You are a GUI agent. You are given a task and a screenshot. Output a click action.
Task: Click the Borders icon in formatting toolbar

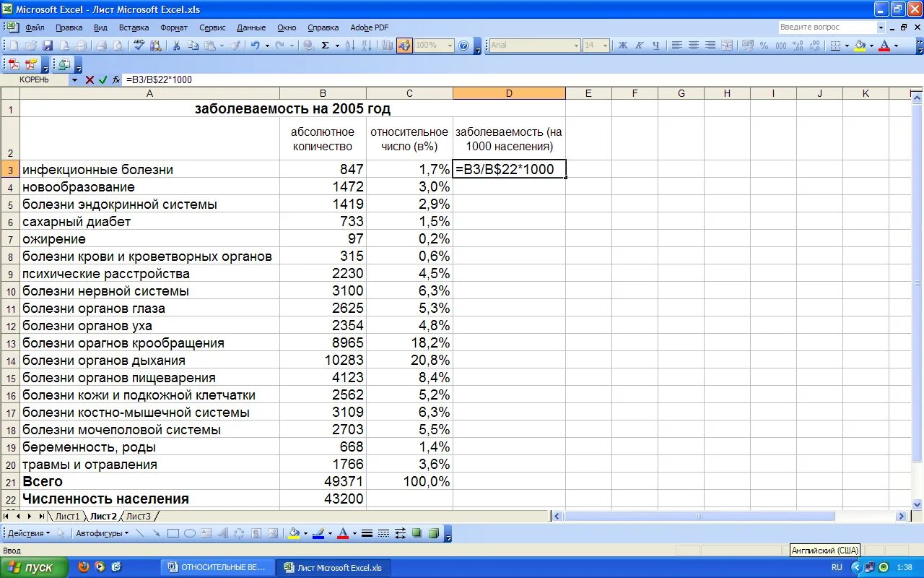pyautogui.click(x=835, y=46)
